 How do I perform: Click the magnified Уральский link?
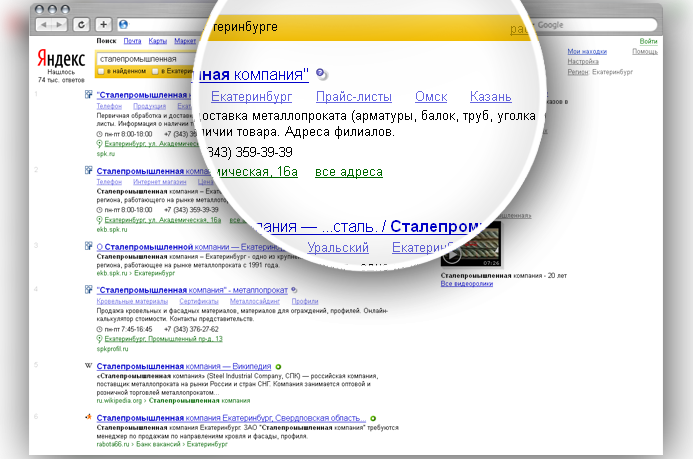coord(338,247)
